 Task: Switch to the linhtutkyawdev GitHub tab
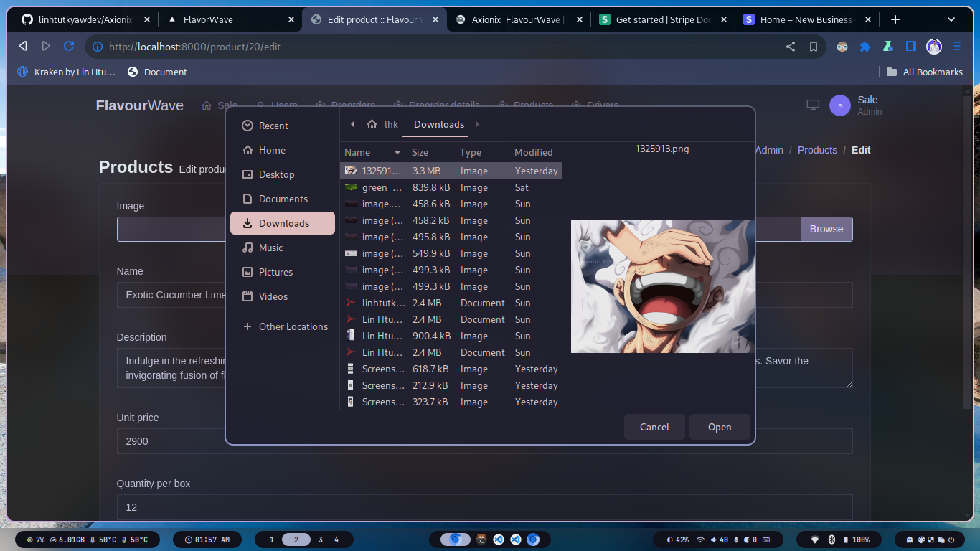pos(85,20)
